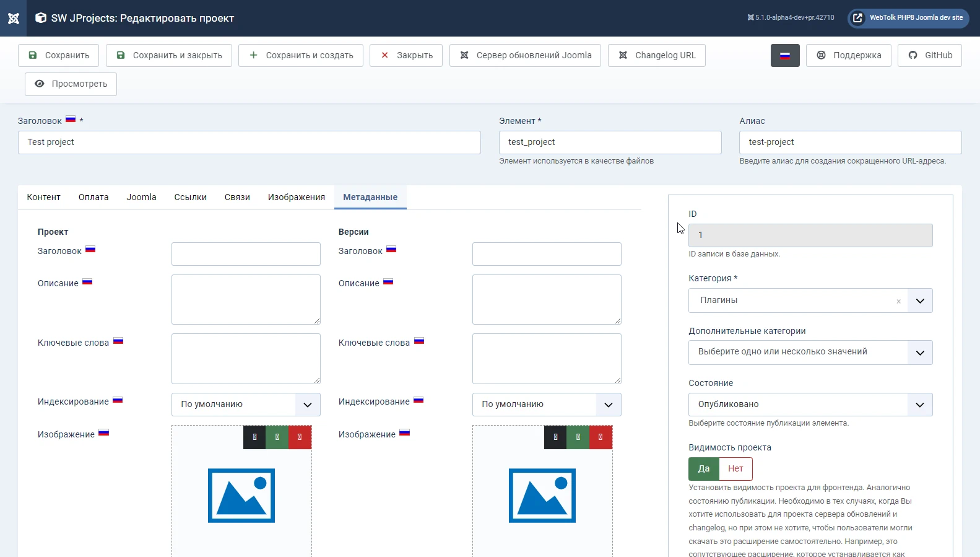
Task: Focus Versions Описание textarea
Action: pos(547,299)
